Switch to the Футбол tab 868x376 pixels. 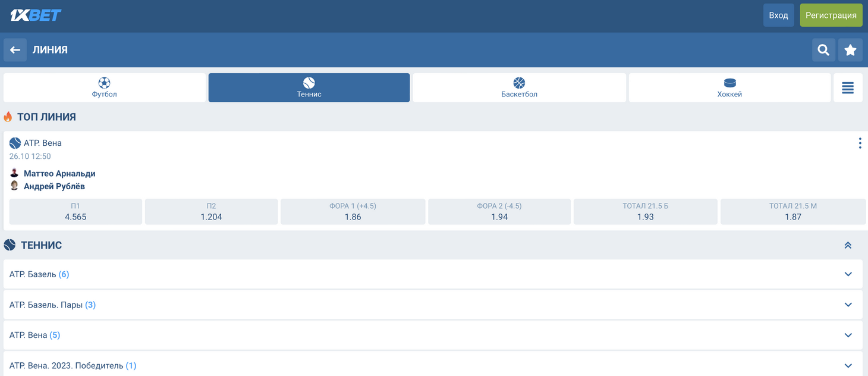point(104,87)
